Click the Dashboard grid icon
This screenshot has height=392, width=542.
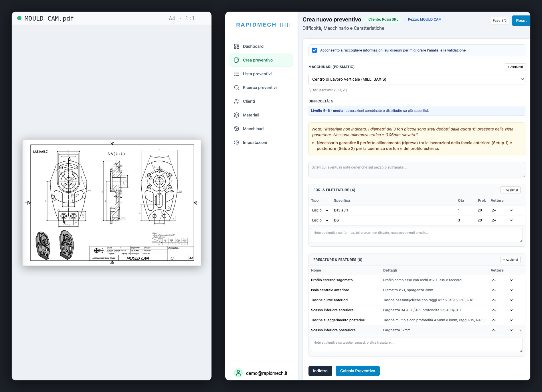(x=236, y=46)
